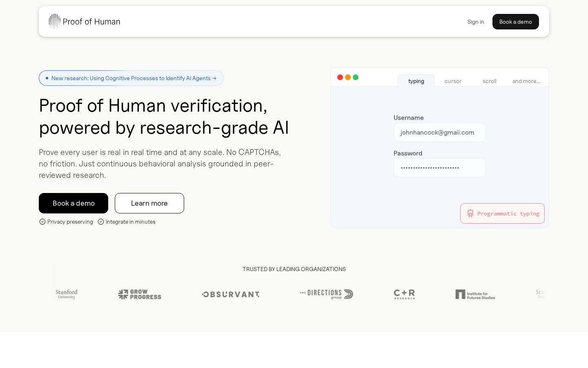Click the Privacy preserving label
The height and width of the screenshot is (368, 588).
[70, 222]
